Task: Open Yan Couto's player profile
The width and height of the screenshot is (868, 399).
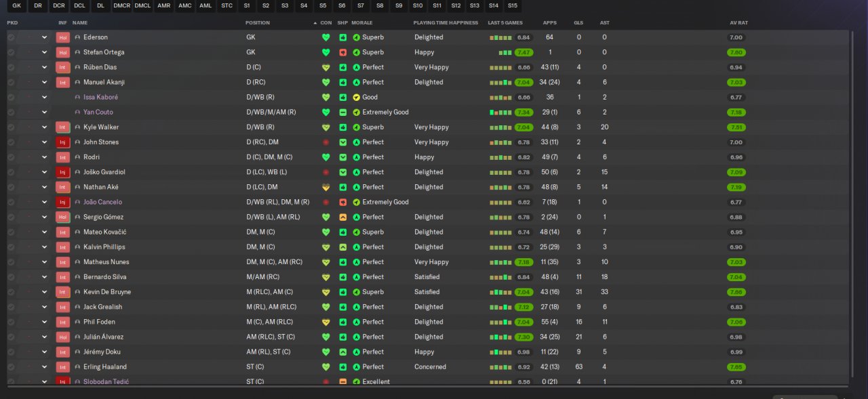Action: (x=98, y=112)
